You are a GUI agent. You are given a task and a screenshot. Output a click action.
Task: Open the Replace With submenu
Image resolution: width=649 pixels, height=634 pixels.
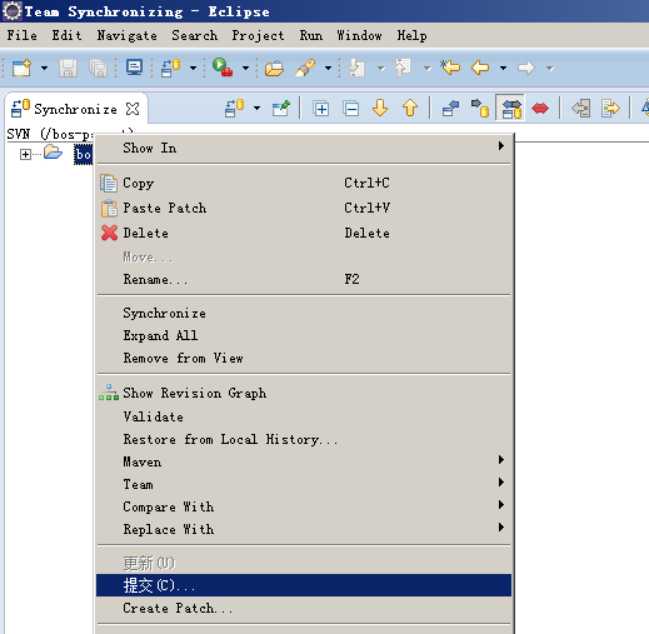(304, 529)
